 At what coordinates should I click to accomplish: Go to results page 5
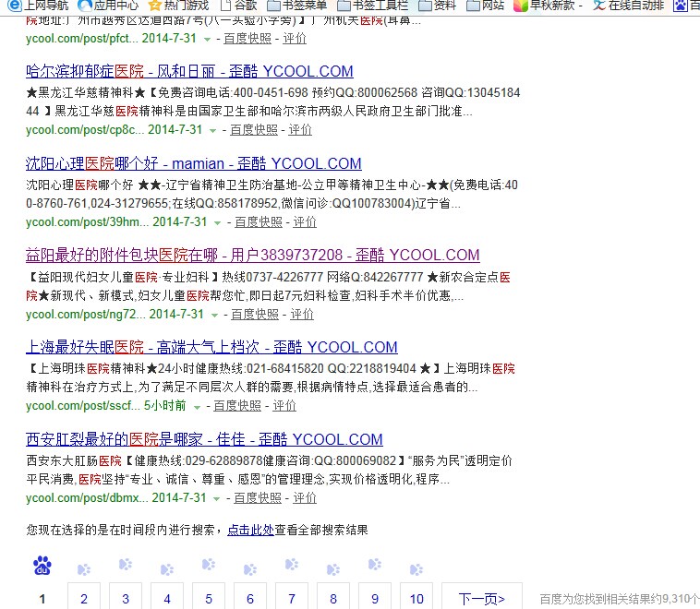coord(209,598)
